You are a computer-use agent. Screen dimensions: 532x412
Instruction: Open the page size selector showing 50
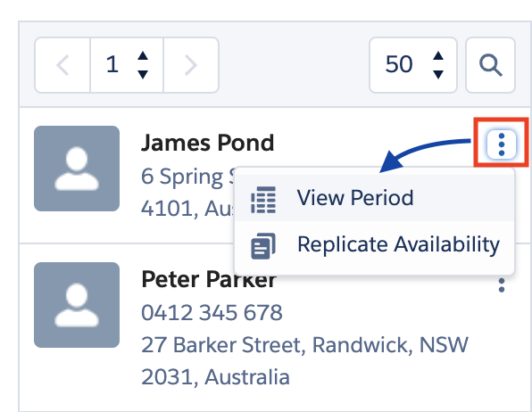click(413, 65)
